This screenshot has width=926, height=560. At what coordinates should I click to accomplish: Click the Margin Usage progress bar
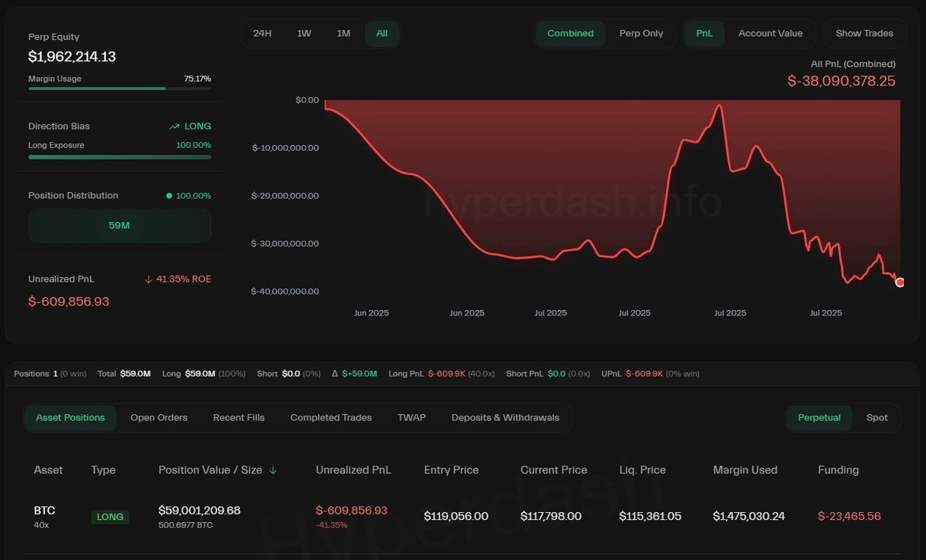pyautogui.click(x=120, y=89)
